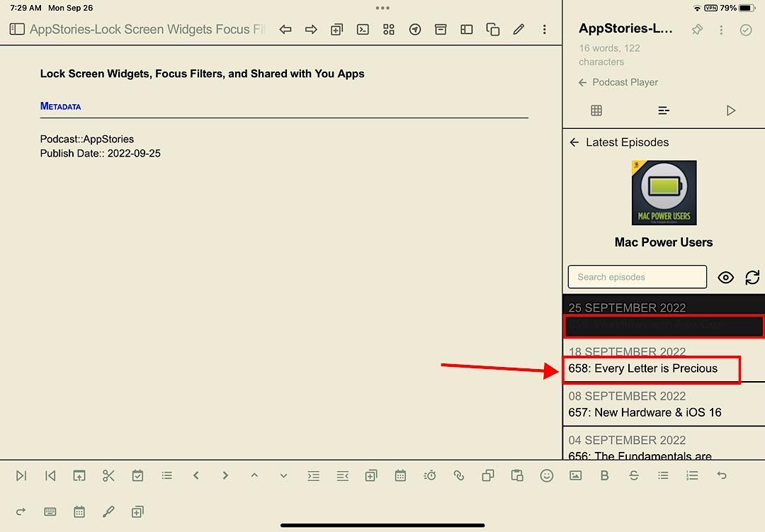Tap the paintbrush icon in toolbar
Viewport: 765px width, 532px height.
click(x=108, y=511)
